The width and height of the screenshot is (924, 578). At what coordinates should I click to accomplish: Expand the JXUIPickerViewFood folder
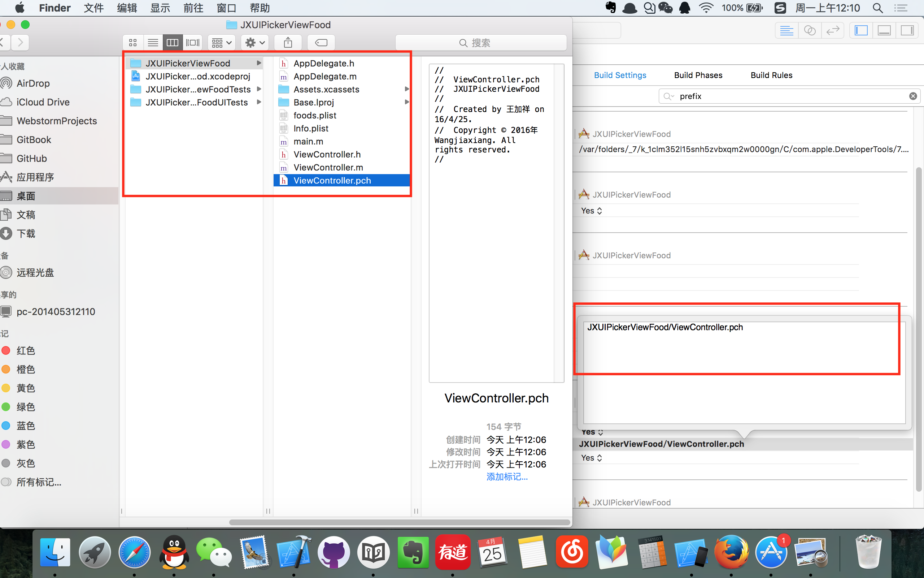(259, 63)
